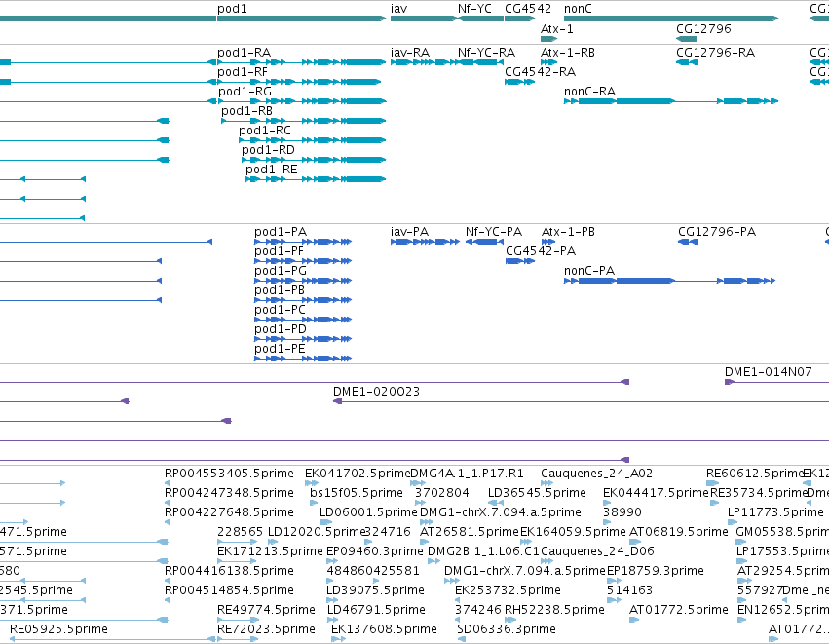Click the CG12796-PA protein feature
829x644 pixels.
coord(689,242)
